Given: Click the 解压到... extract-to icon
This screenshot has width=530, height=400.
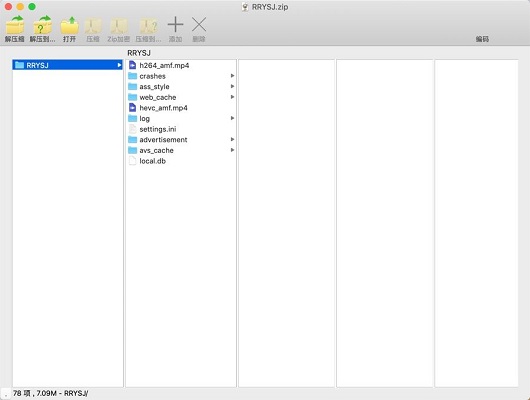Looking at the screenshot, I should tap(43, 25).
